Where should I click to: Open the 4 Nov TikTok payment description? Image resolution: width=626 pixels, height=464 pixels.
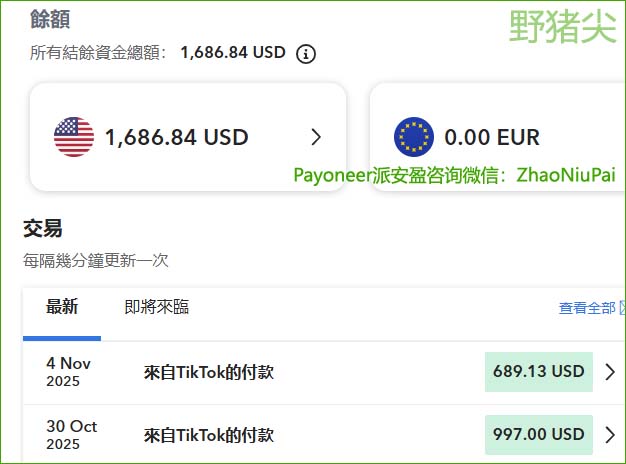[209, 372]
